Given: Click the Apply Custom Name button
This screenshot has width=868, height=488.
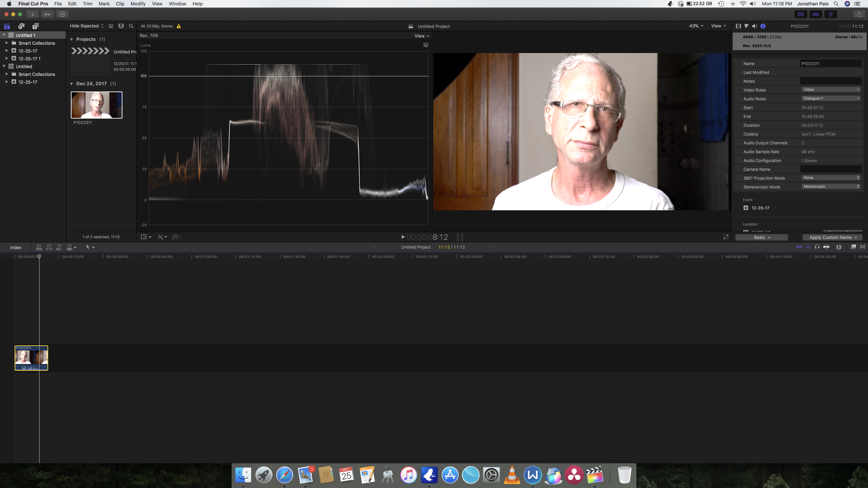Looking at the screenshot, I should 832,238.
